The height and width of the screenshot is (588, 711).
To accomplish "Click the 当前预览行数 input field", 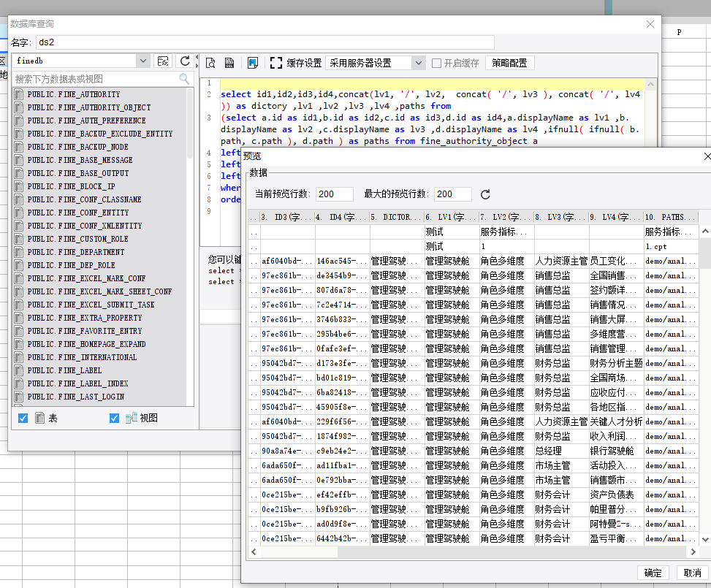I will tap(335, 194).
